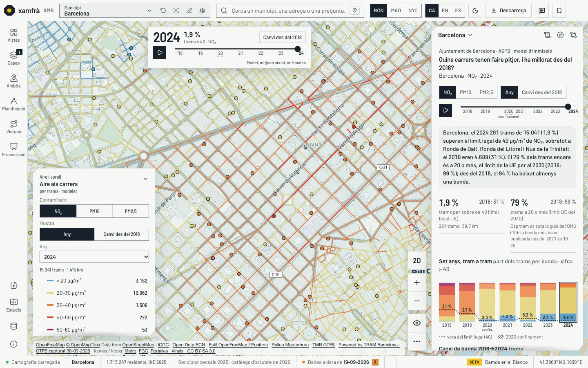588x368 pixels.
Task: Switch city to MAD
Action: (x=396, y=11)
